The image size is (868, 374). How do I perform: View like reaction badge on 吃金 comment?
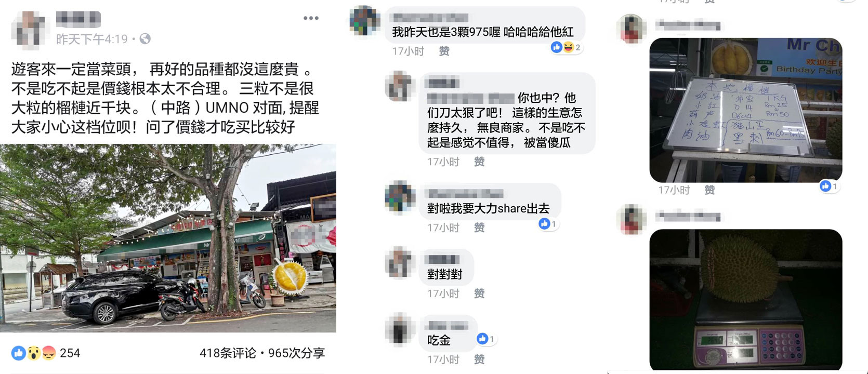click(x=486, y=339)
